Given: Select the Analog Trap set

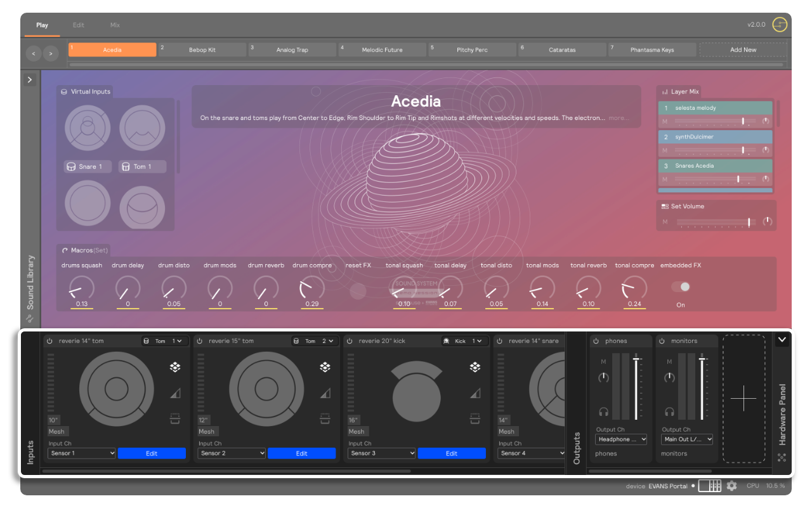Looking at the screenshot, I should click(x=292, y=50).
